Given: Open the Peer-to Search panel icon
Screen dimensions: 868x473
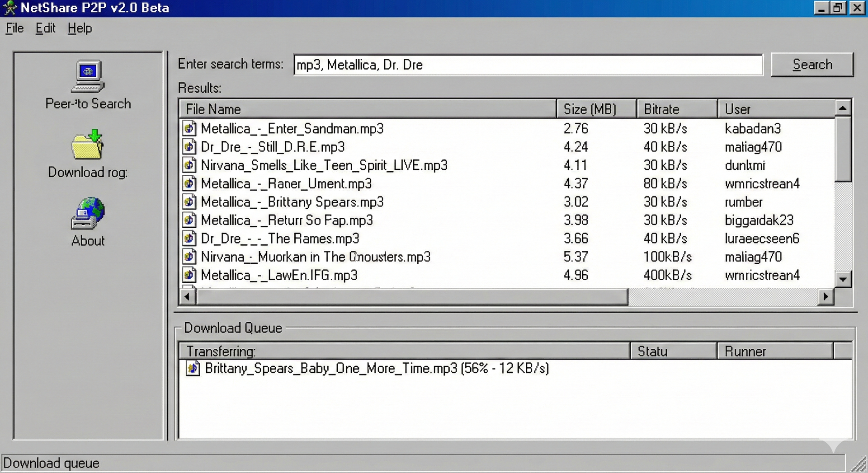Looking at the screenshot, I should (x=88, y=76).
